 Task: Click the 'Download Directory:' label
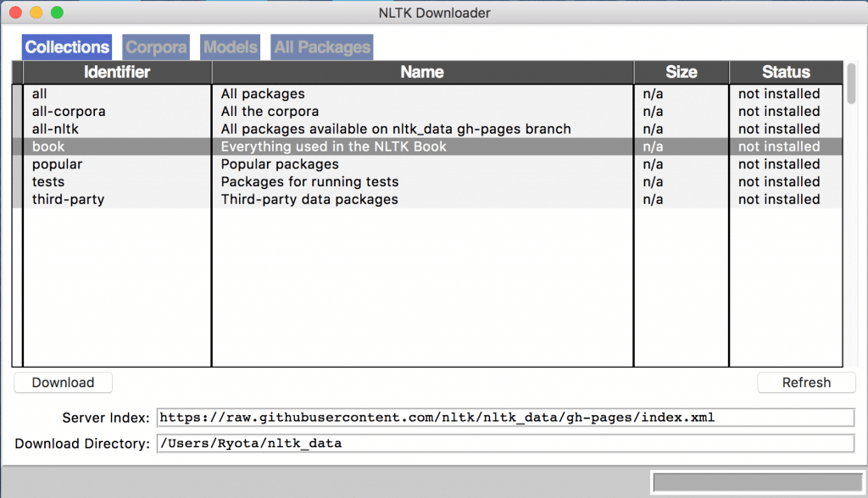pos(82,444)
